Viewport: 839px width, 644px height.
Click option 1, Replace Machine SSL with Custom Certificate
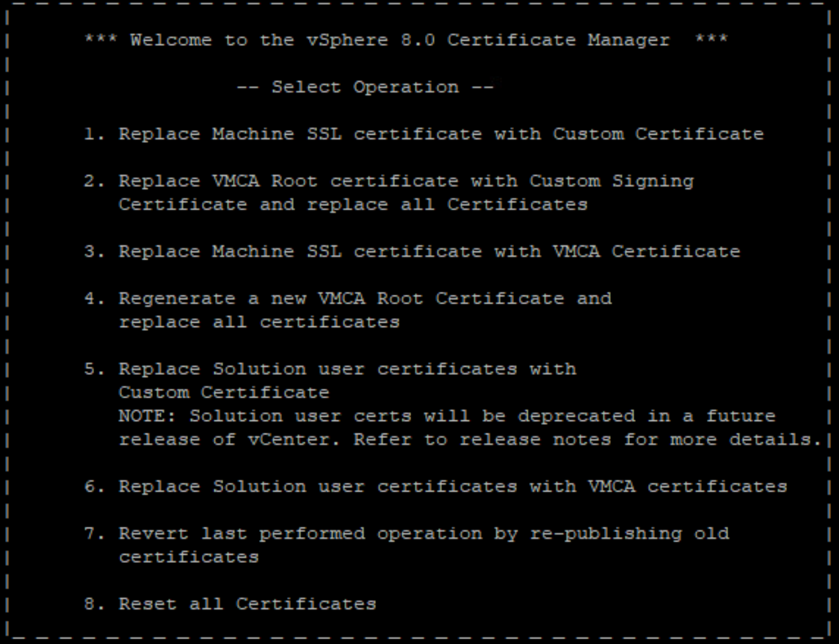(x=424, y=134)
